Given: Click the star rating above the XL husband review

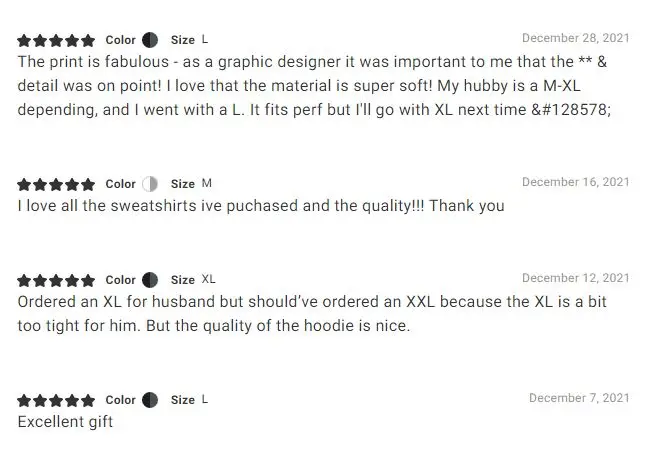Looking at the screenshot, I should coord(56,281).
